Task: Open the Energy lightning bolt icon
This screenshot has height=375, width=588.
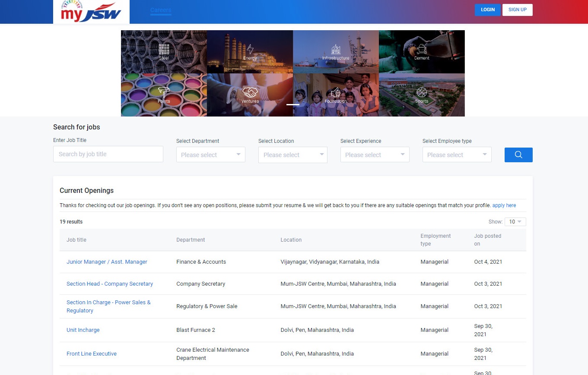Action: click(x=250, y=49)
